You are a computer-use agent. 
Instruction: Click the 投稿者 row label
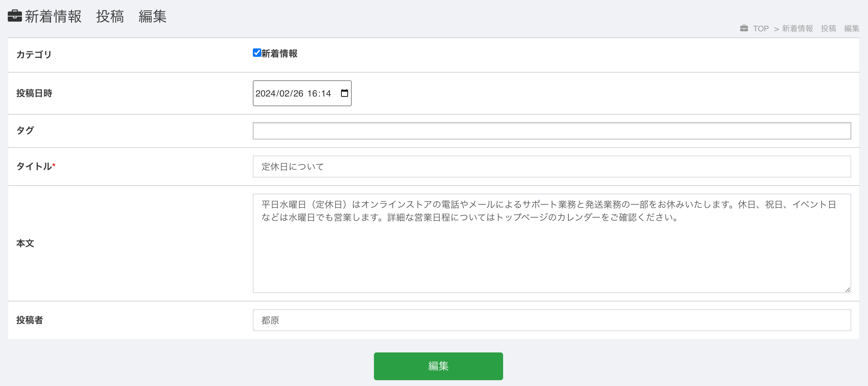pyautogui.click(x=30, y=320)
